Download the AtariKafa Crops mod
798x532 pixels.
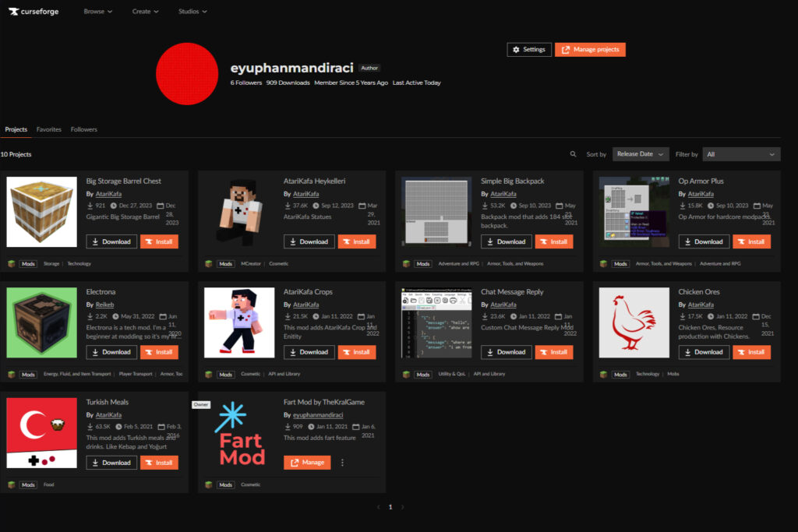click(309, 352)
